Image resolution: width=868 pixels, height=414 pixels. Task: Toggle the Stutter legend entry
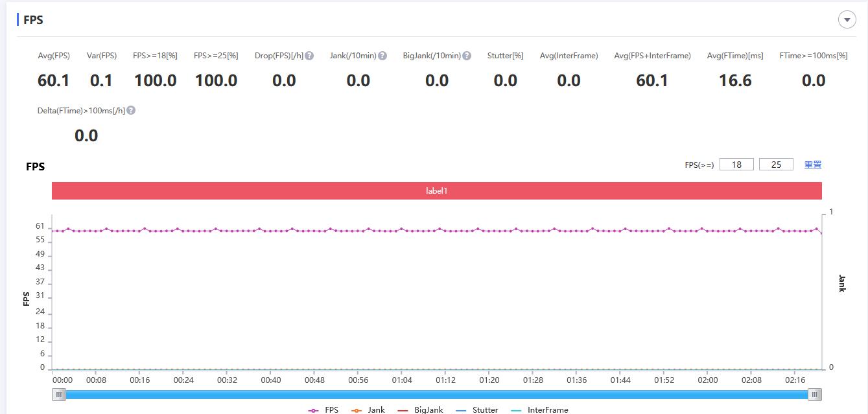pos(477,409)
